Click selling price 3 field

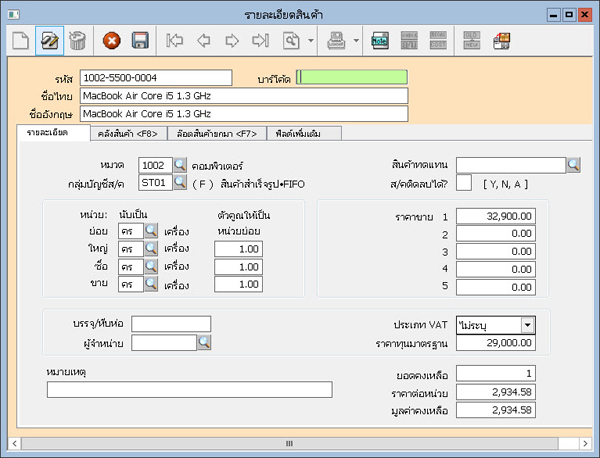click(496, 251)
